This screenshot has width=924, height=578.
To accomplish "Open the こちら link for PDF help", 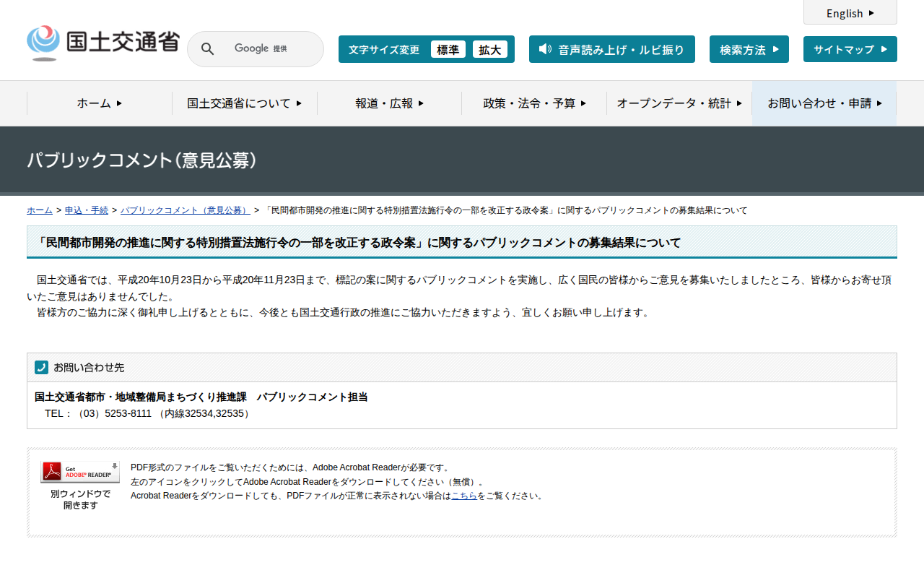I will [463, 496].
